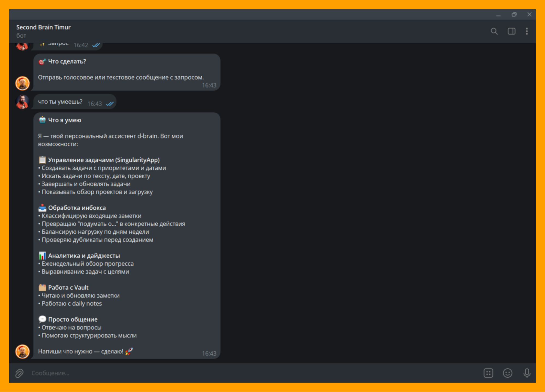Open bot avatar beside Что сделать message
Viewport: 545px width, 392px height.
22,83
